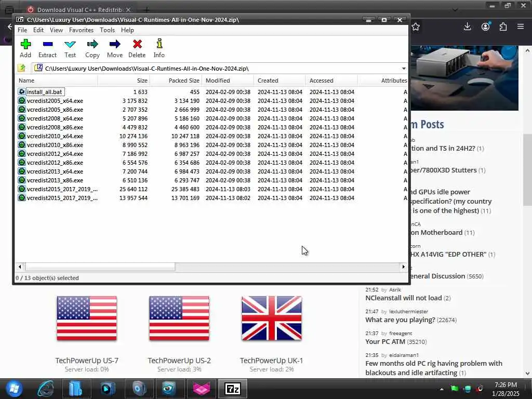
Task: Select vcredist2013_x64.exe in the list
Action: point(55,171)
